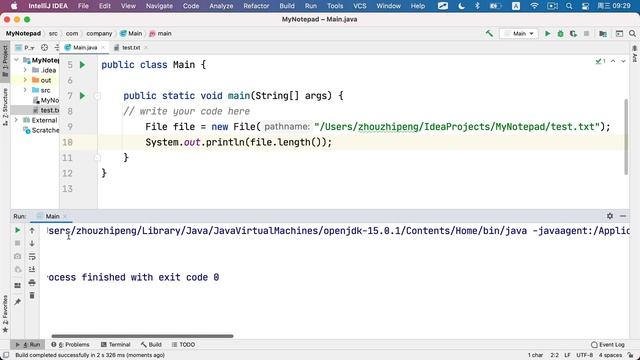The height and width of the screenshot is (360, 640).
Task: Pin the Run tab icon
Action: click(x=18, y=302)
